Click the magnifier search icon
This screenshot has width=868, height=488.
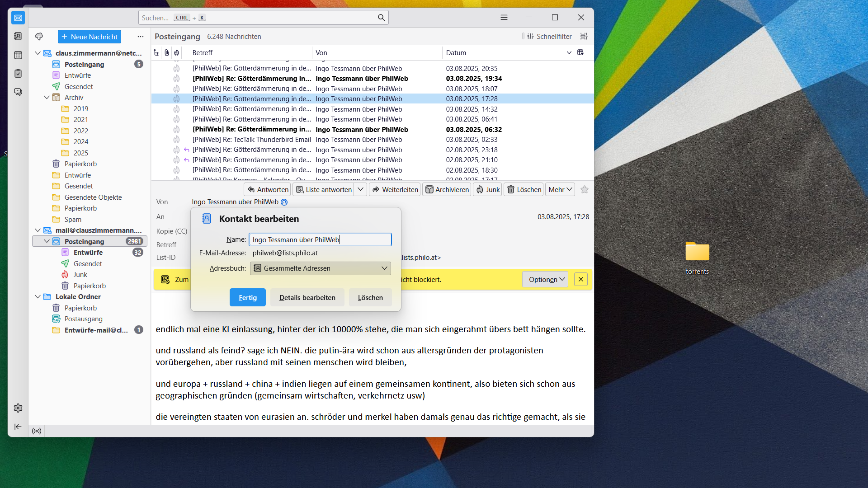381,18
